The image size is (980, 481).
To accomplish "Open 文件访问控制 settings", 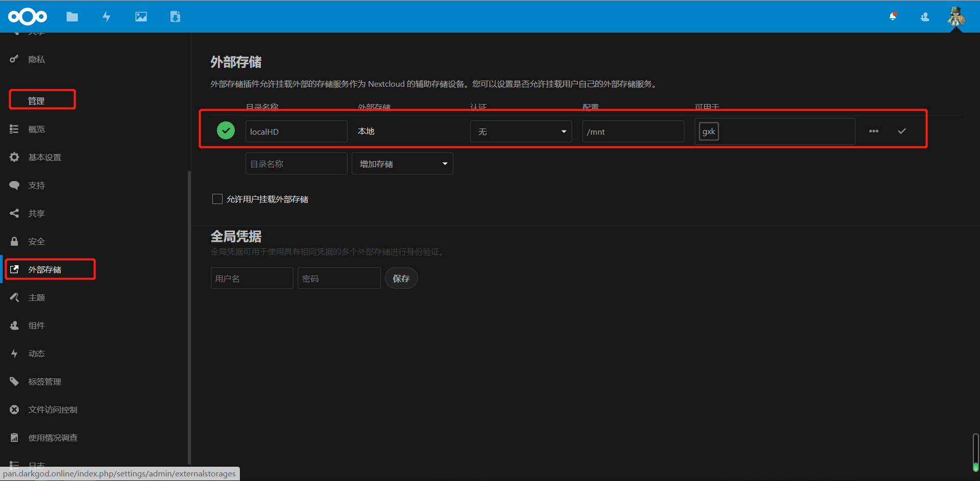I will tap(53, 410).
